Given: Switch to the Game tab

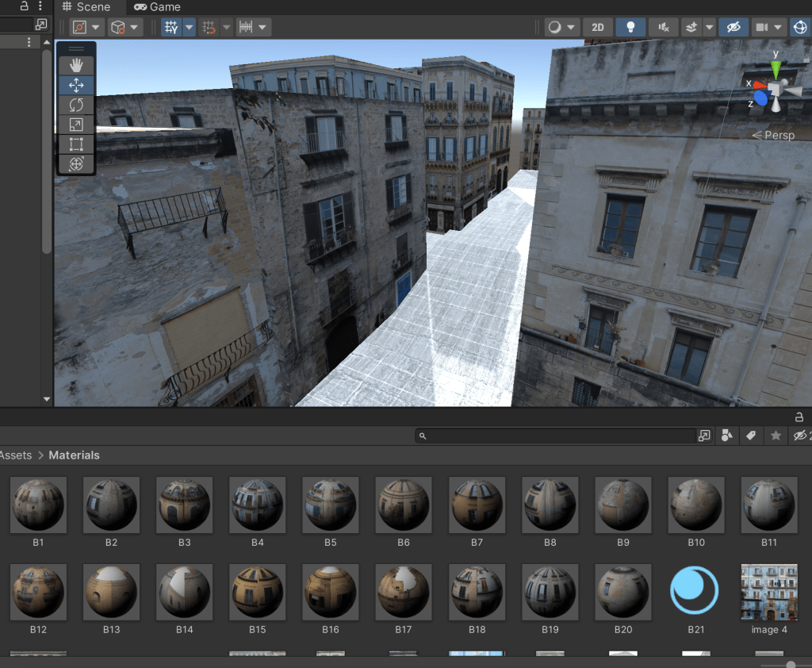Looking at the screenshot, I should 157,7.
